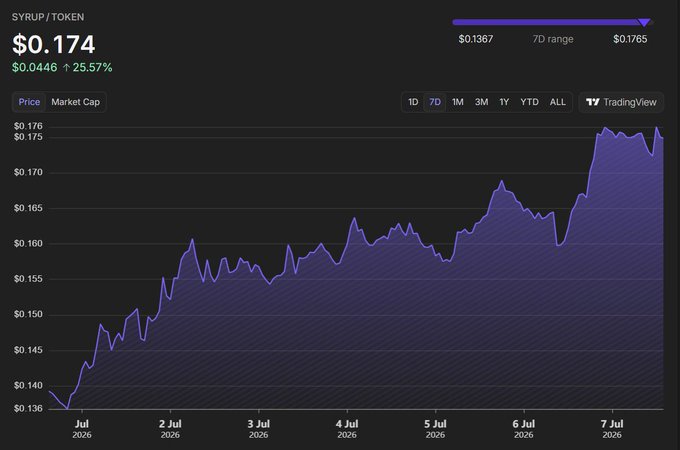This screenshot has height=450, width=680.
Task: Click the $0.150 y-axis label
Action: [x=28, y=314]
